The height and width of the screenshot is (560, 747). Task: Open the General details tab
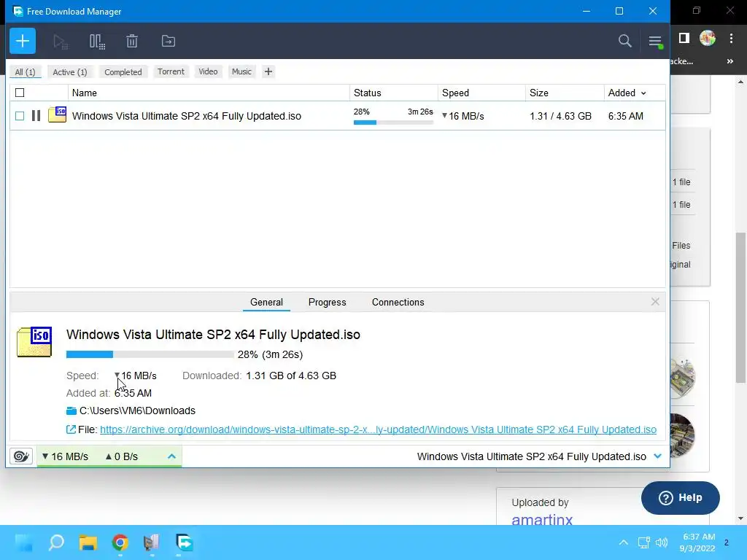(266, 302)
